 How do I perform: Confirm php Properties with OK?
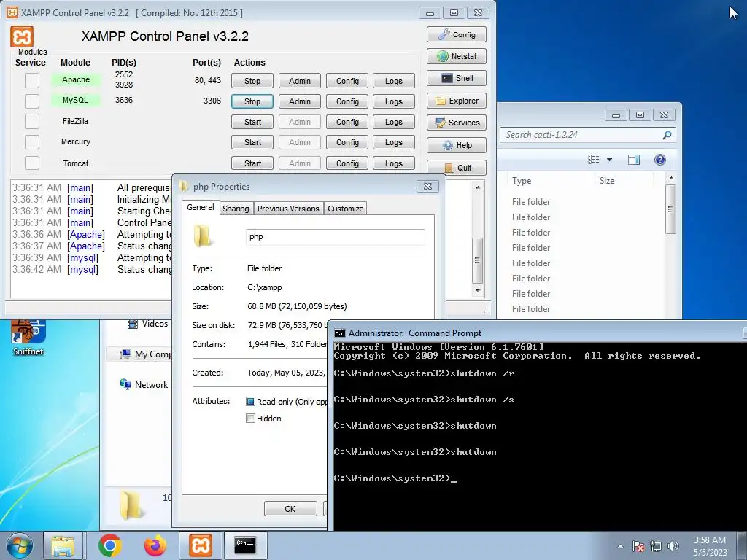click(x=290, y=509)
